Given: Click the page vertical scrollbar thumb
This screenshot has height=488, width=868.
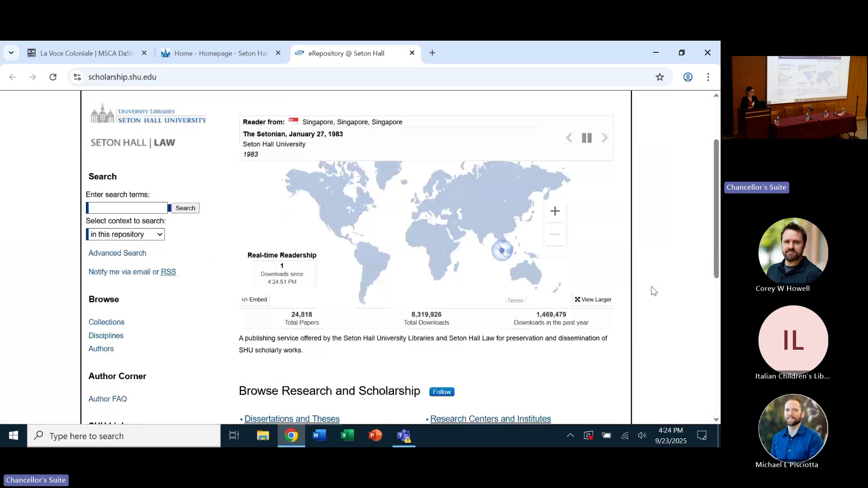Looking at the screenshot, I should [716, 208].
